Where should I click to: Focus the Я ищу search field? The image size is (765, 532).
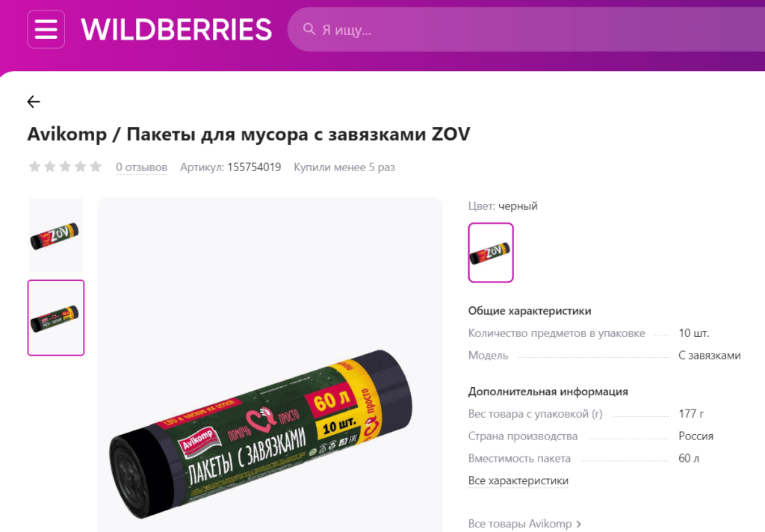[x=527, y=29]
